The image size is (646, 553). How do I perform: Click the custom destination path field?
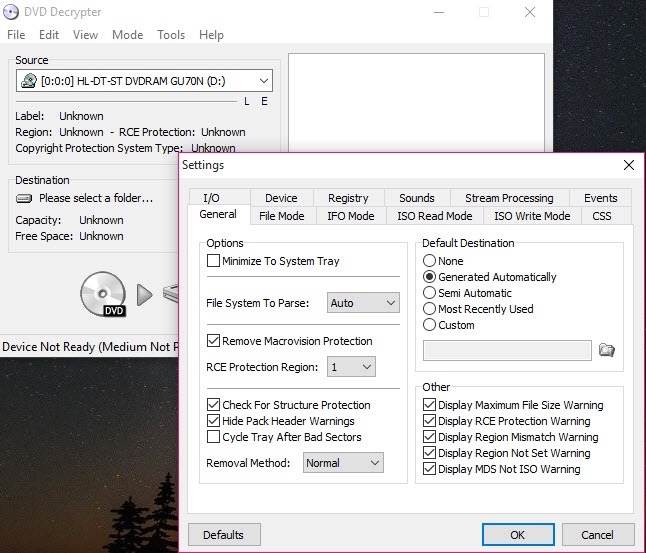click(x=507, y=350)
